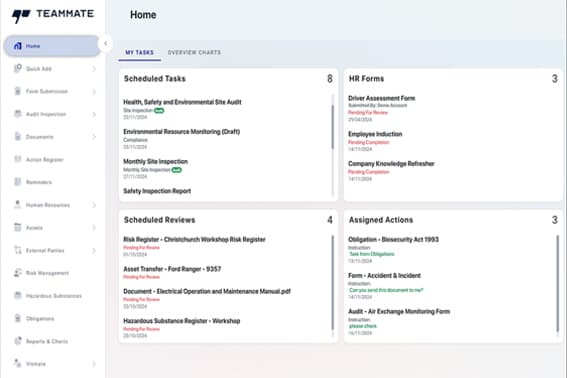567x378 pixels.
Task: Click the Reminders sidebar icon
Action: 17,182
